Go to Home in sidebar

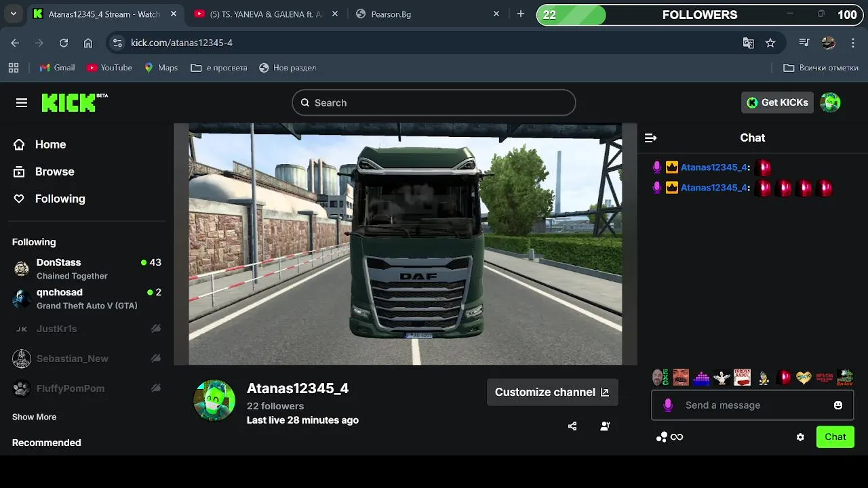coord(40,144)
